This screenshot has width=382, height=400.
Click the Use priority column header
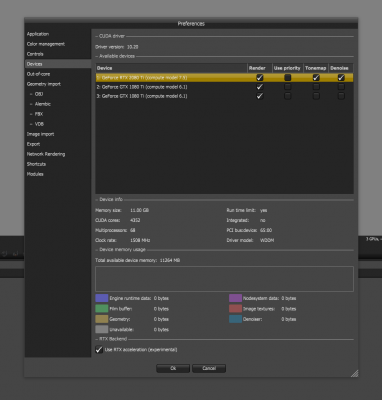(287, 68)
